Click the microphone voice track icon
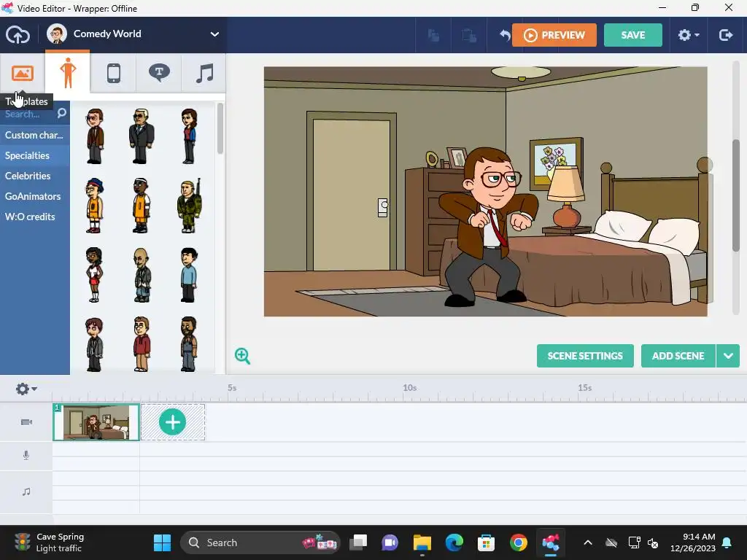747x560 pixels. pyautogui.click(x=26, y=456)
